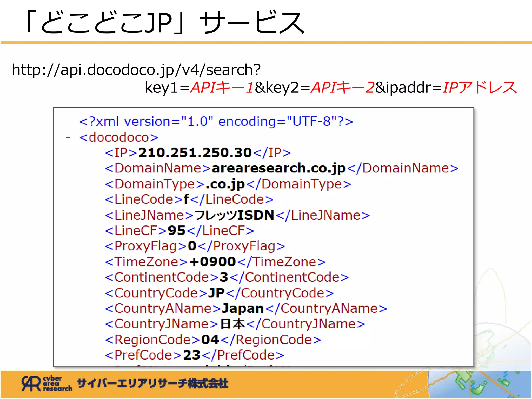The image size is (532, 399).
Task: Click the opening <TimeZone> tag
Action: pyautogui.click(x=146, y=262)
